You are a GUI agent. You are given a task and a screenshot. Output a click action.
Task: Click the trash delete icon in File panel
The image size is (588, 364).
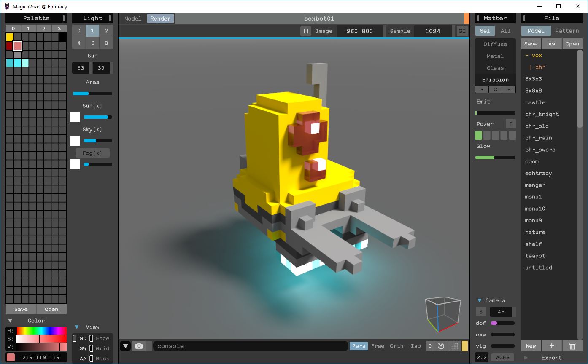click(x=572, y=346)
